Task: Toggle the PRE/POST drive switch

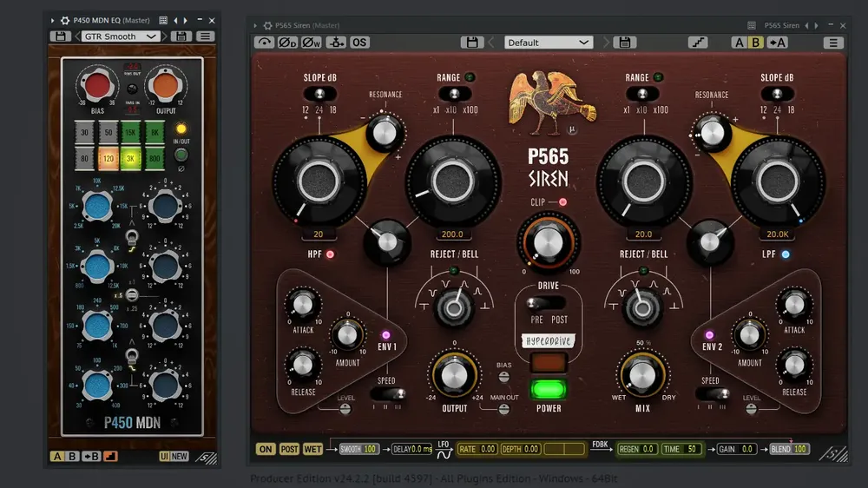Action: pyautogui.click(x=546, y=303)
